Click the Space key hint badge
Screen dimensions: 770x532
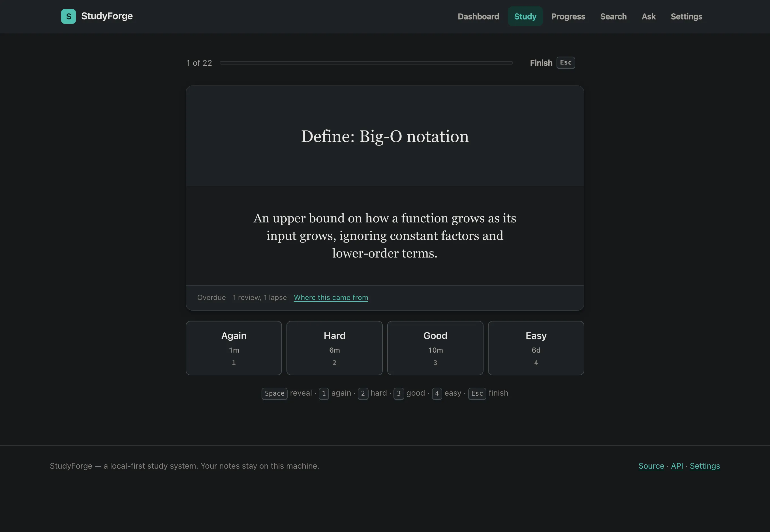(274, 393)
